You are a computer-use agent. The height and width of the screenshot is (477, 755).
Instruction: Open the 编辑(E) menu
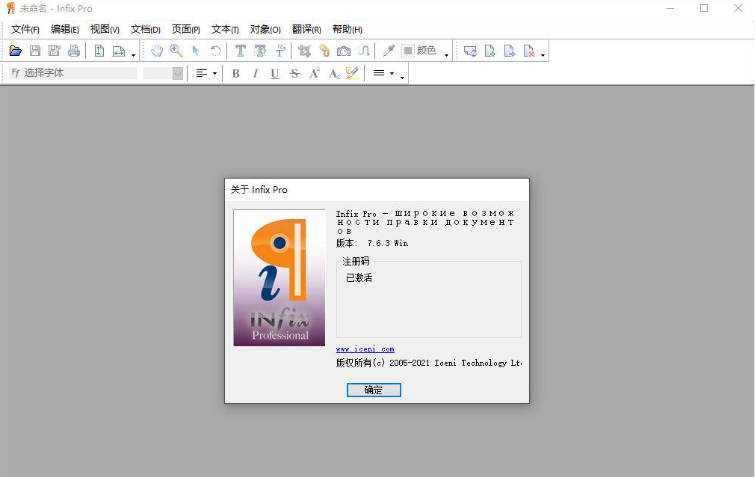coord(65,29)
